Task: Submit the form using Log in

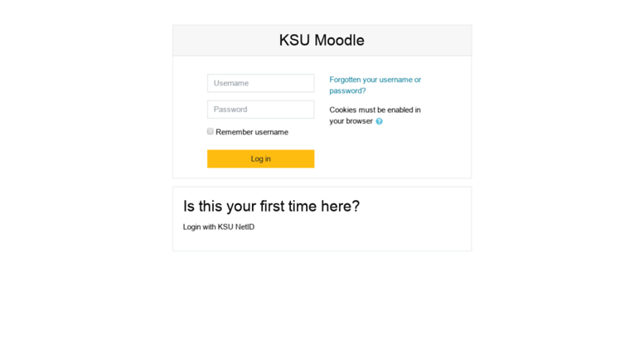Action: pos(261,158)
